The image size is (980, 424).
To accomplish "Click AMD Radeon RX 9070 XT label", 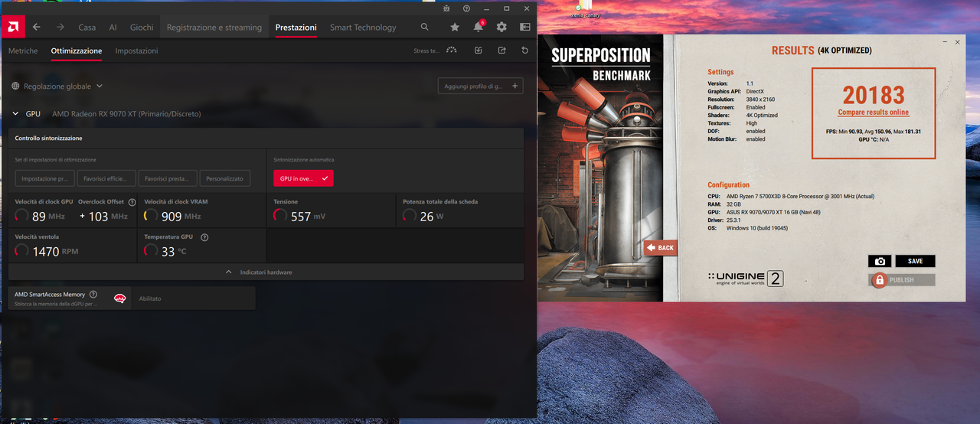I will [126, 114].
